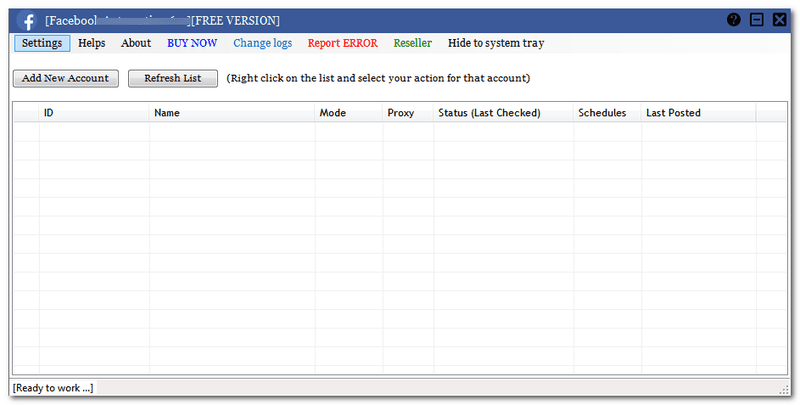Open the Helps menu

point(92,43)
